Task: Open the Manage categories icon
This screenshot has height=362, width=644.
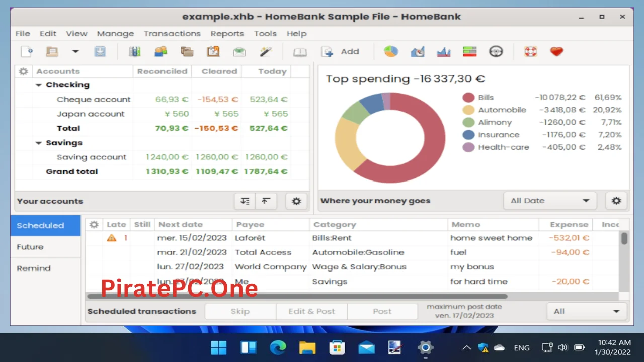Action: point(187,51)
